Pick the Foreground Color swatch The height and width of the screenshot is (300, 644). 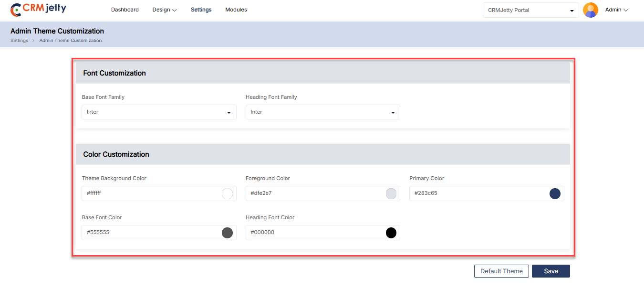point(391,193)
